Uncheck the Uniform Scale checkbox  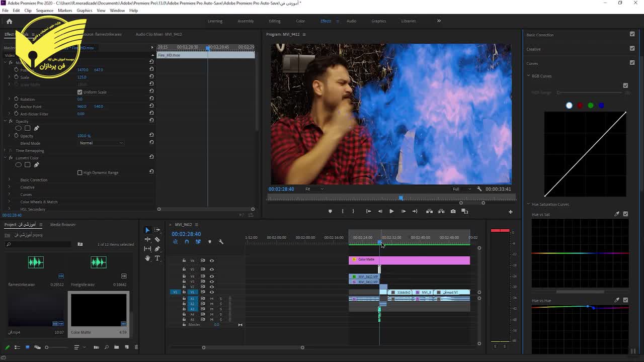pyautogui.click(x=79, y=92)
